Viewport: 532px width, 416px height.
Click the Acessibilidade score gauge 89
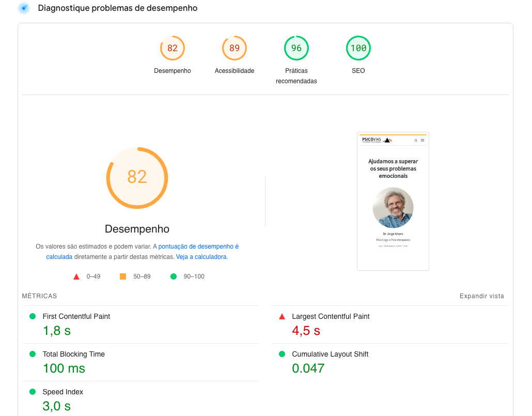pyautogui.click(x=234, y=48)
